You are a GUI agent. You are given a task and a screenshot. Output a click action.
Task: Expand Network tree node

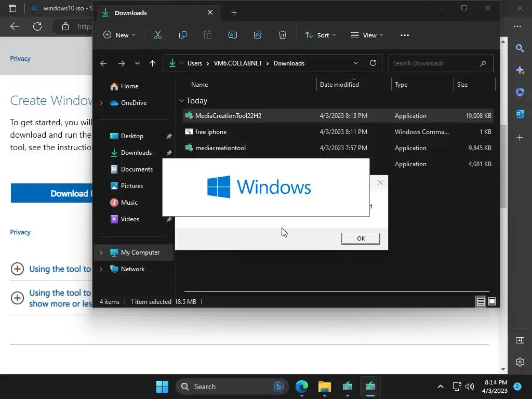(101, 269)
